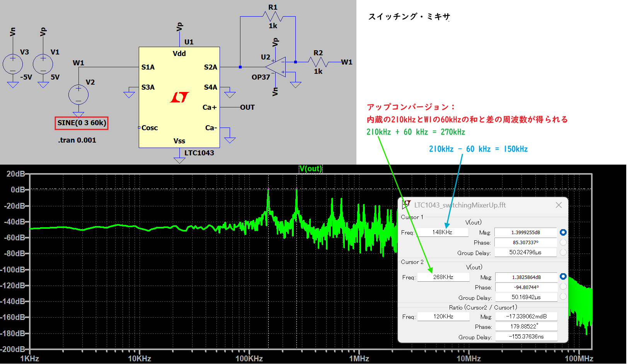Close the LTC1043_switchingMixerUp.fft cursor window
Image resolution: width=627 pixels, height=364 pixels.
(559, 205)
